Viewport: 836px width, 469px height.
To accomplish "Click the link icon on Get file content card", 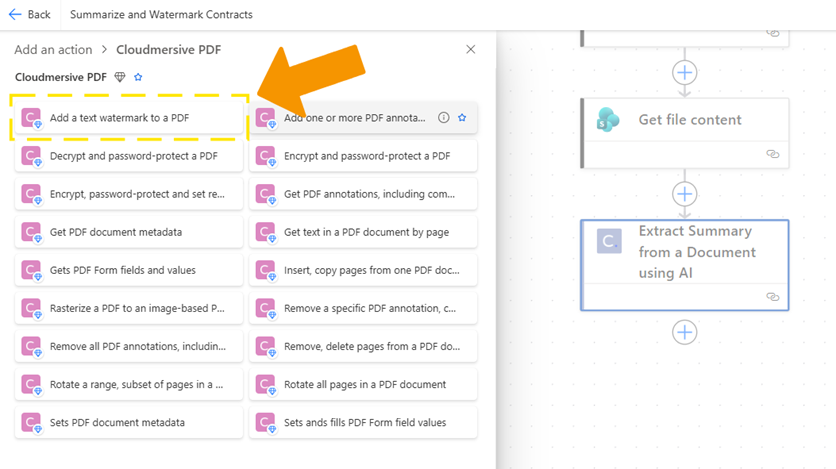I will (773, 154).
